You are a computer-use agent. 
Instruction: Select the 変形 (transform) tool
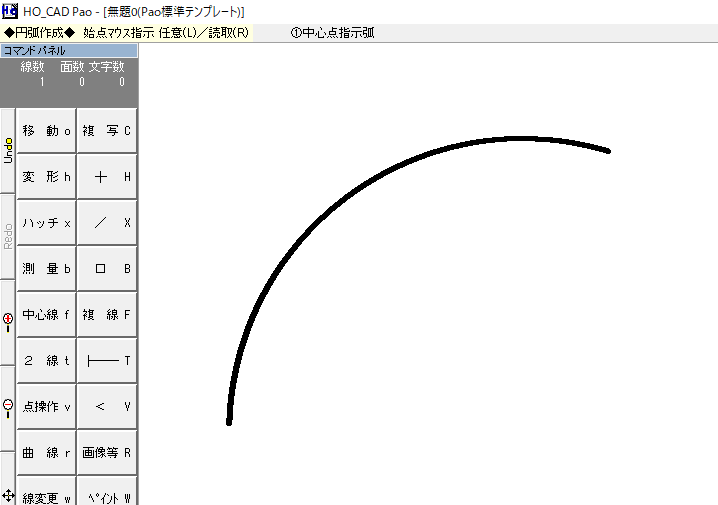[47, 177]
